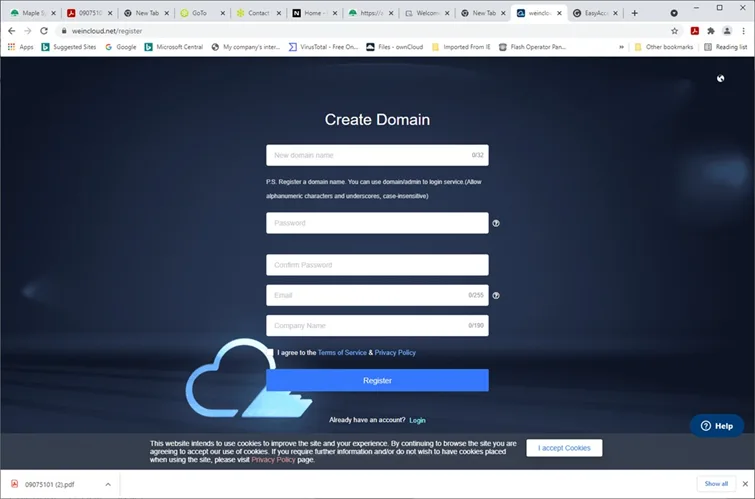Open the Adobe Acrobat extension icon
The image size is (755, 499).
click(694, 31)
